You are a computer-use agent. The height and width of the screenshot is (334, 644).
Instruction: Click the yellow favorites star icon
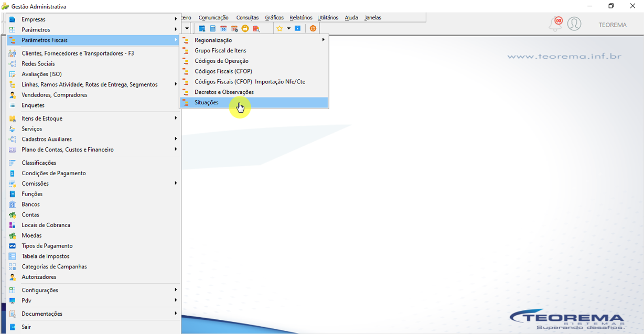coord(280,28)
